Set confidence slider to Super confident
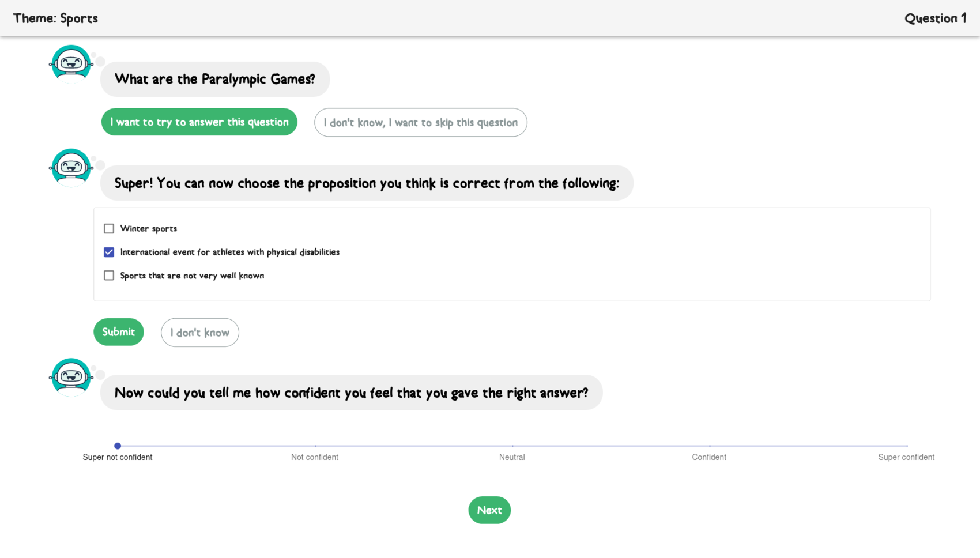Screen dimensions: 980x558 pyautogui.click(x=906, y=446)
